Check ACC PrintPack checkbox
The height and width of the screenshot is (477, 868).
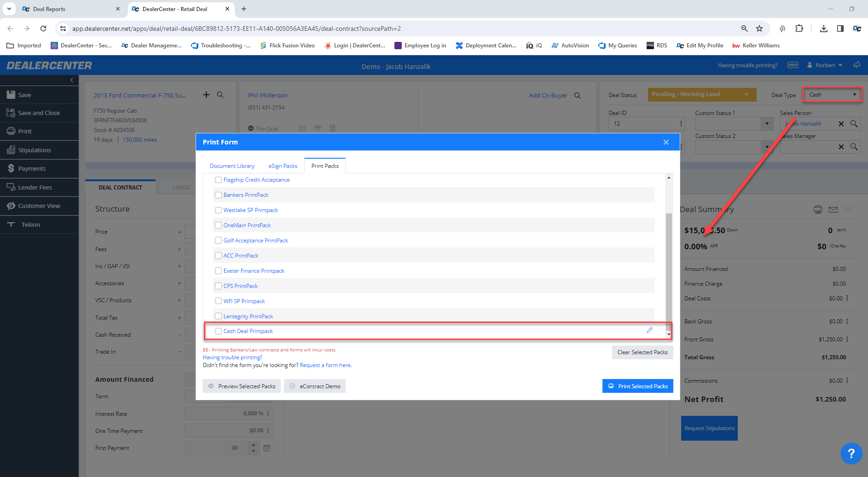219,256
